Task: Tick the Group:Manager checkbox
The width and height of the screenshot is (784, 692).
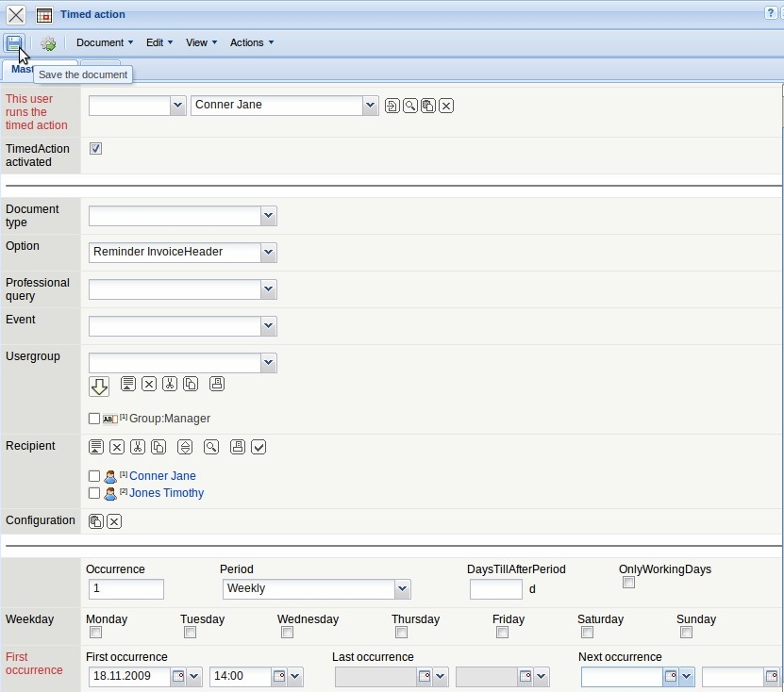Action: [94, 419]
